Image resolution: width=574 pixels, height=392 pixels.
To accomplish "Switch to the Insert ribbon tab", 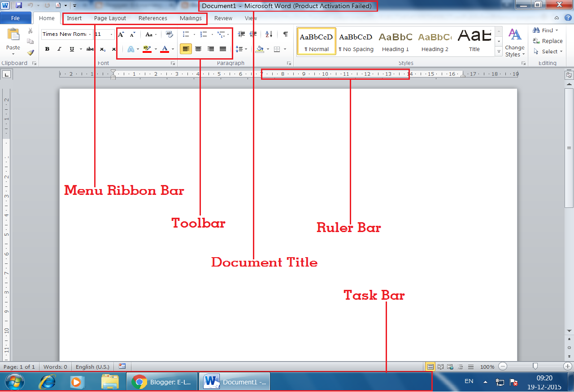I will (74, 18).
